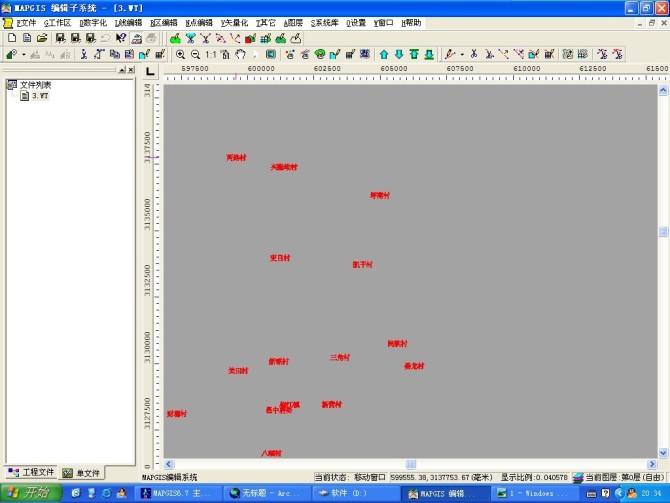Screen dimensions: 670x503
Task: Open the Windows 开始 start button
Action: click(31, 493)
